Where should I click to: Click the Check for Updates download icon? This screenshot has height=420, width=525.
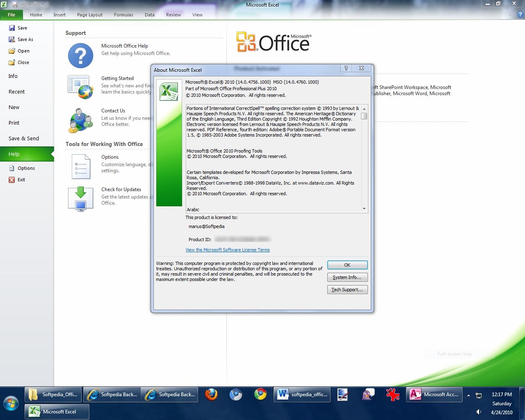point(81,199)
